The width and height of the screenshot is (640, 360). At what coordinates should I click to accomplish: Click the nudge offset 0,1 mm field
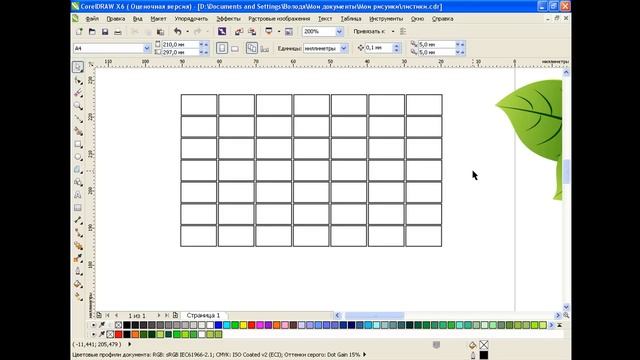tap(379, 48)
